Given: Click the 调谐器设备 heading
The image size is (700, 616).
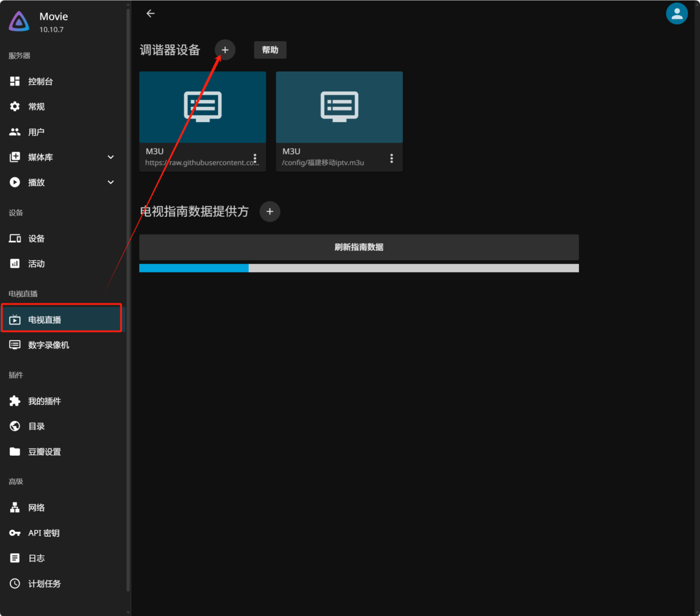Looking at the screenshot, I should [x=170, y=50].
